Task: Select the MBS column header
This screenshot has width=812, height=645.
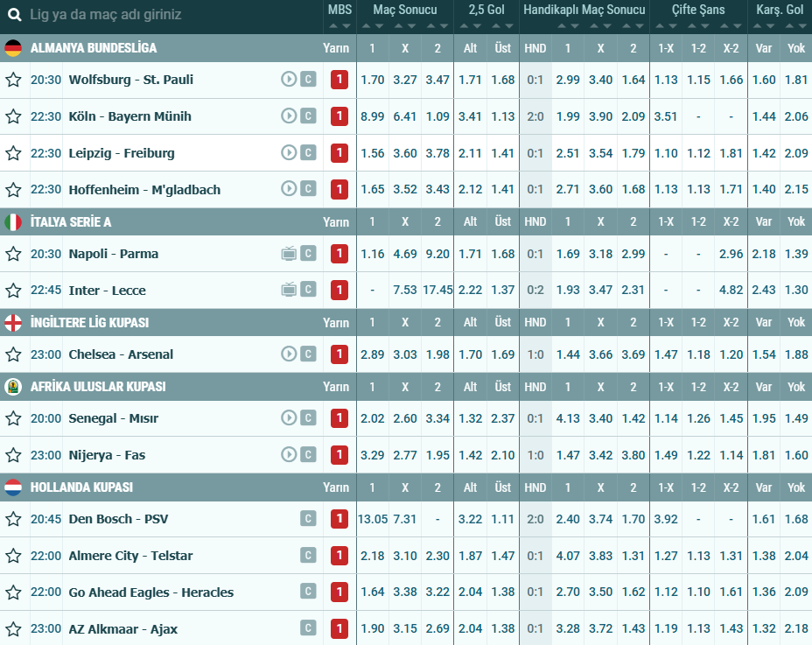Action: 339,10
